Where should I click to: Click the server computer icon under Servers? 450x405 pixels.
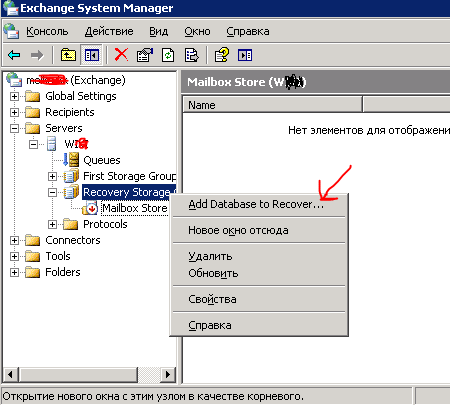pyautogui.click(x=52, y=144)
